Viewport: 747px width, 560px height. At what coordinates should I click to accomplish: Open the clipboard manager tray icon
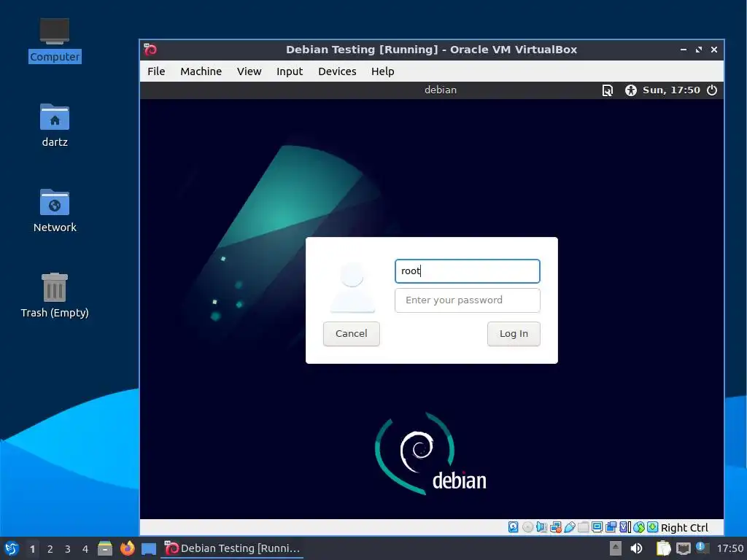click(663, 548)
